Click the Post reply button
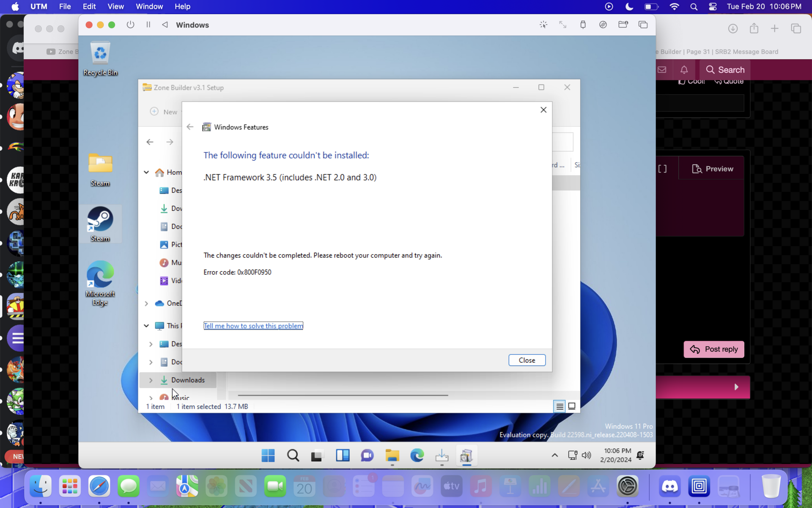Viewport: 812px width, 508px height. (714, 349)
